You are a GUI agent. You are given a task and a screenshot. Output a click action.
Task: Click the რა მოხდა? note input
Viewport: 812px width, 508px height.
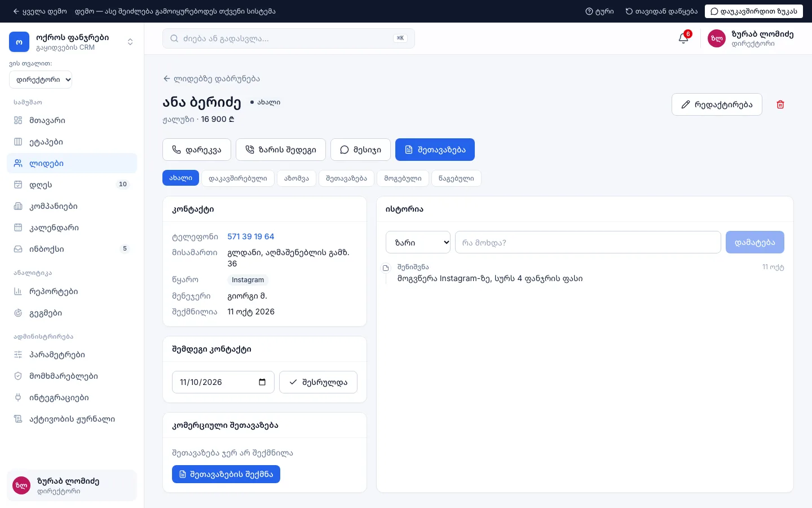[588, 242]
